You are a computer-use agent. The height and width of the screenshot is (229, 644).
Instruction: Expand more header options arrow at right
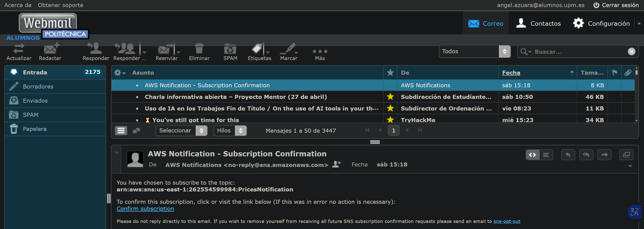pyautogui.click(x=630, y=166)
